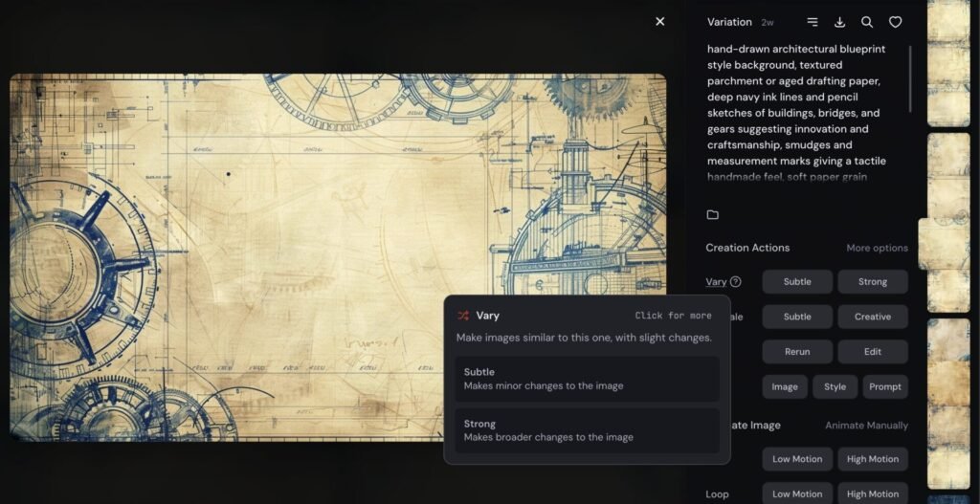The width and height of the screenshot is (980, 504).
Task: Select Subtle beside the Creative button
Action: (x=797, y=317)
